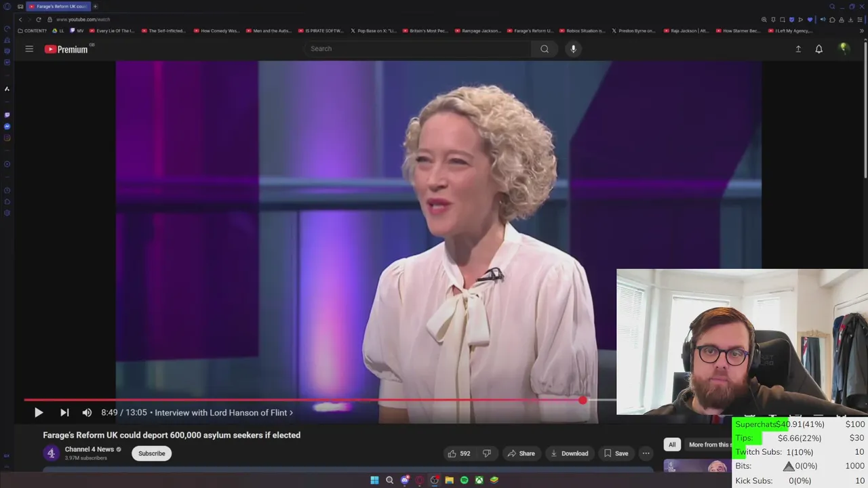Screen dimensions: 868x488
Task: Open "How Starmer Bec..." bookmark
Action: point(738,30)
